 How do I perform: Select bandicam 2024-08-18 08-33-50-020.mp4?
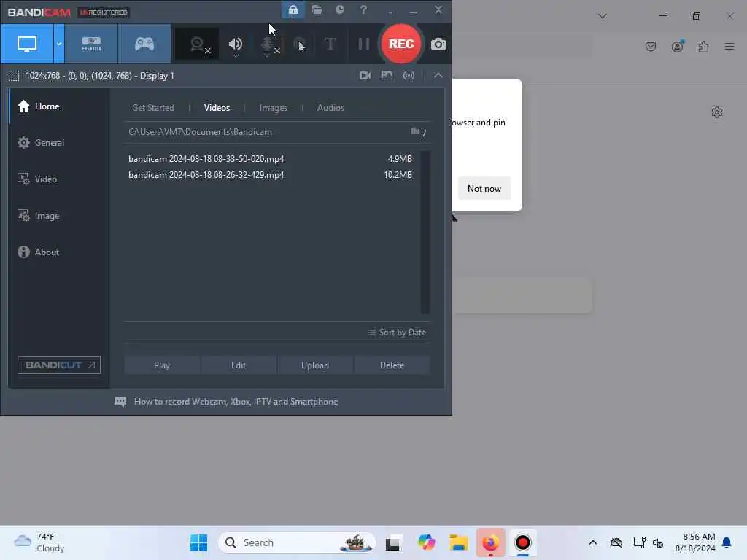coord(270,158)
